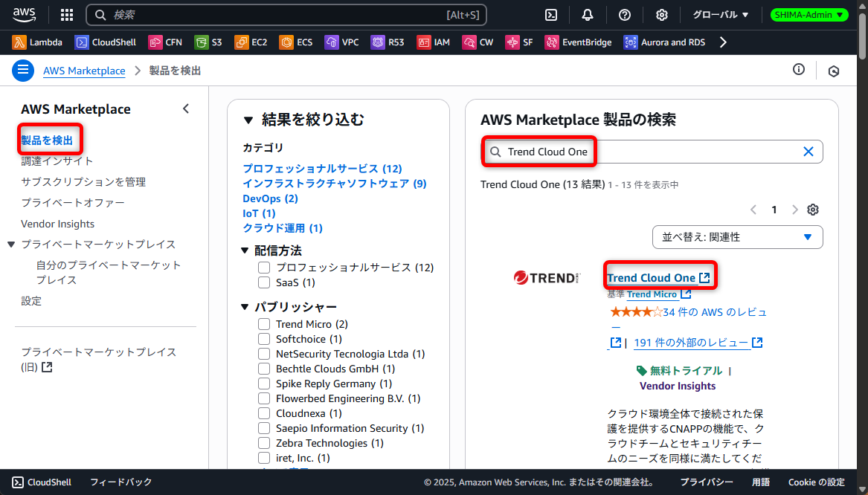The width and height of the screenshot is (868, 495).
Task: Click the AWS Marketplace breadcrumb link
Action: pos(84,71)
